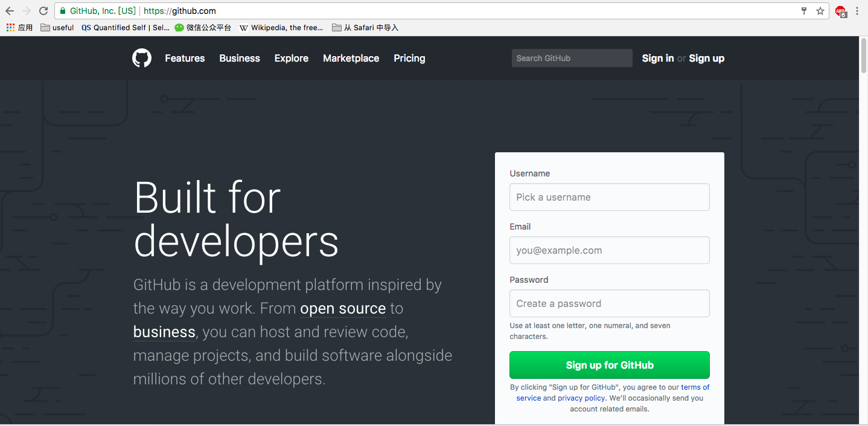868x426 pixels.
Task: Follow the underlined 'business' link in paragraph
Action: pyautogui.click(x=164, y=332)
